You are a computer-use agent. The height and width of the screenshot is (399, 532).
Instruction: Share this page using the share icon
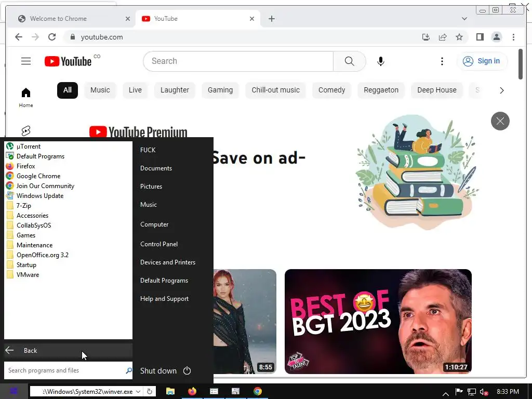click(x=443, y=37)
